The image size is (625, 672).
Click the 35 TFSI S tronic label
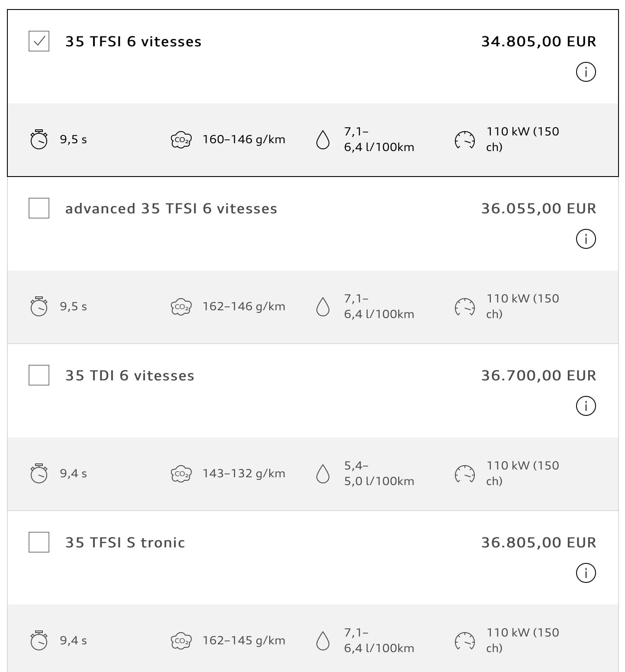[x=125, y=543]
